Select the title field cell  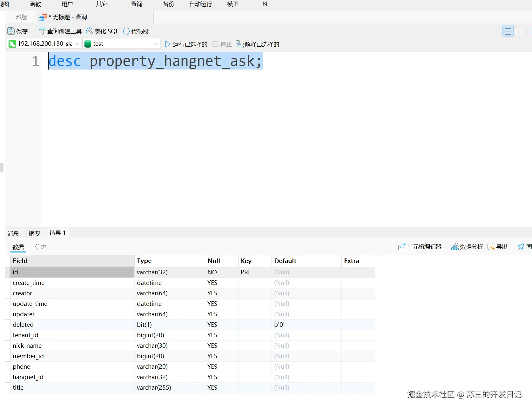pos(72,387)
